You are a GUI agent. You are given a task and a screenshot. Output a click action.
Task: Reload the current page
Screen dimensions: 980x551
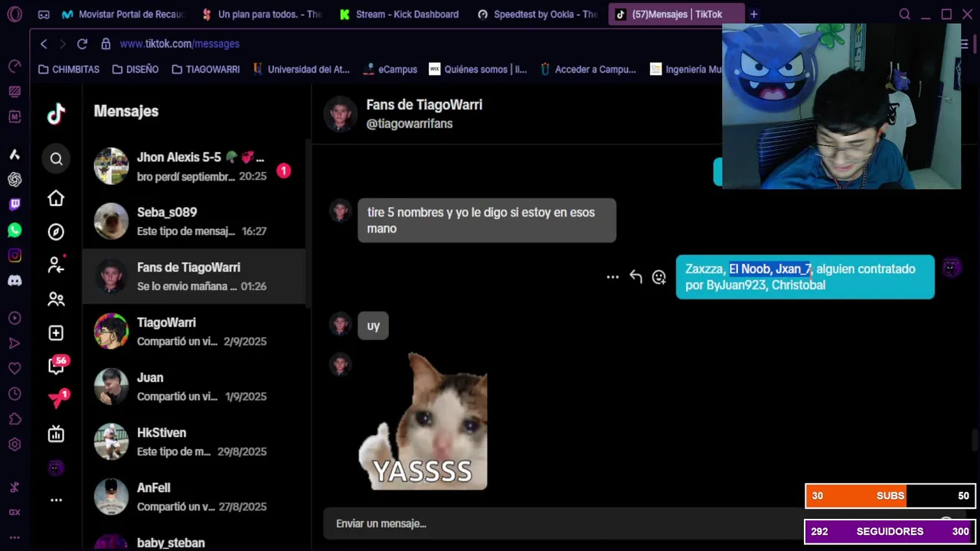82,44
